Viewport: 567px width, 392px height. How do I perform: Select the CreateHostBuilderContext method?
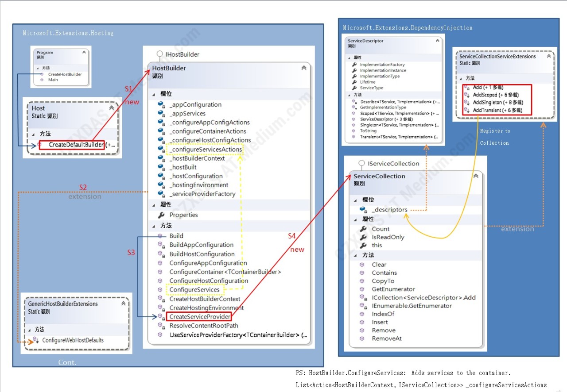(x=205, y=299)
